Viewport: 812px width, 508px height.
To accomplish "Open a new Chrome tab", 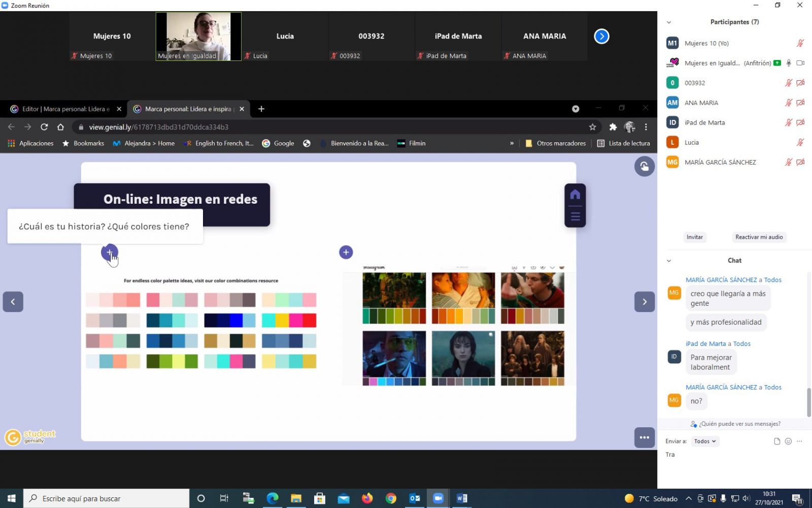I will (261, 109).
